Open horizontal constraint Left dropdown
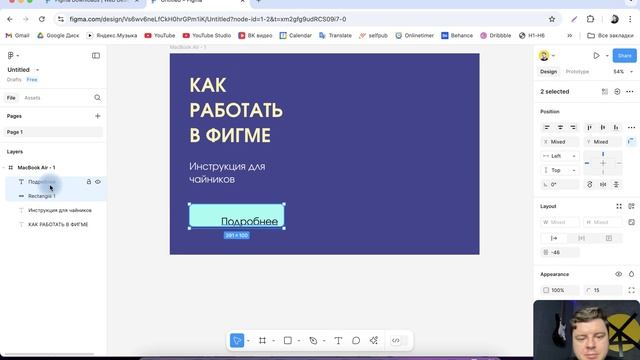 tap(560, 156)
